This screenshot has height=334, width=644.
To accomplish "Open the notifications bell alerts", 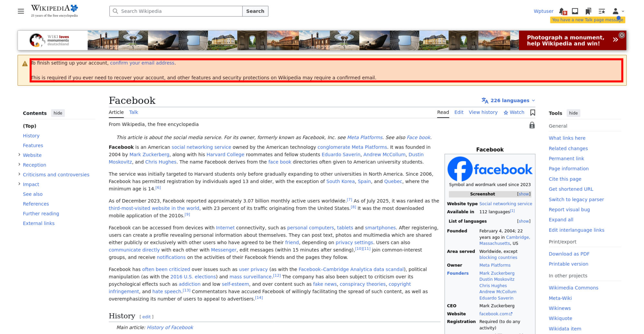I will [x=562, y=11].
